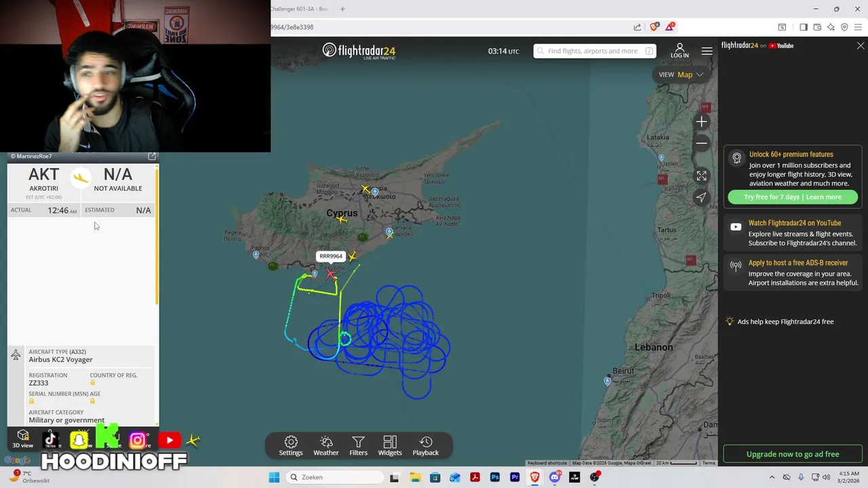Click the yellow aircraft near Nicosia
This screenshot has height=488, width=868.
pyautogui.click(x=366, y=189)
